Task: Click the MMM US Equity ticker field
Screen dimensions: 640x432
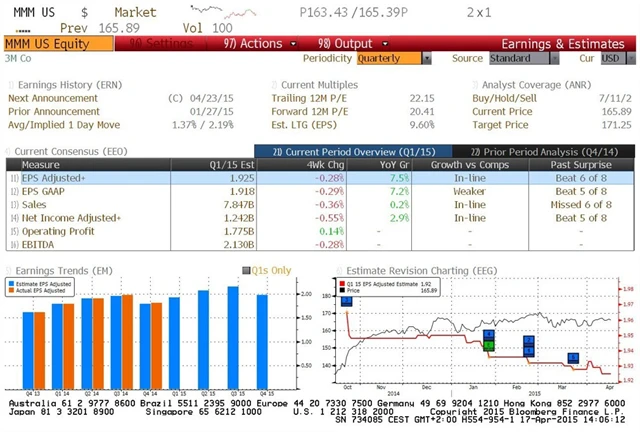Action: click(45, 44)
